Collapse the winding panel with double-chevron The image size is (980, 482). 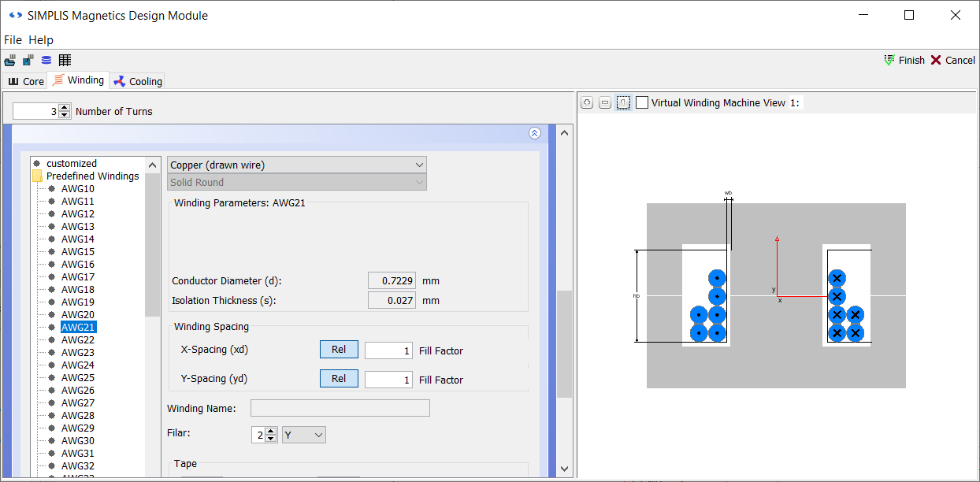535,134
